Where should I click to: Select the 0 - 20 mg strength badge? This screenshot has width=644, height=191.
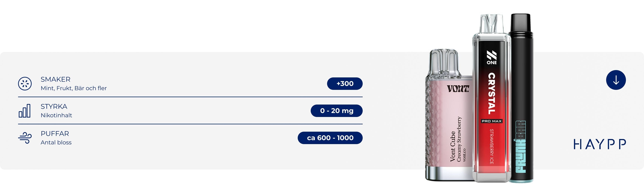point(336,111)
